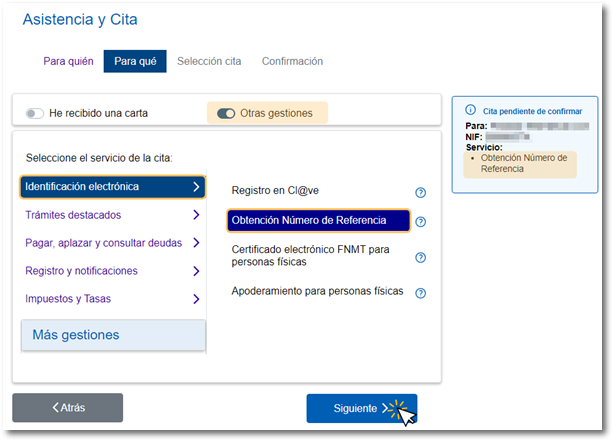Click help icon beside Registro en Cl@ve

(x=420, y=193)
